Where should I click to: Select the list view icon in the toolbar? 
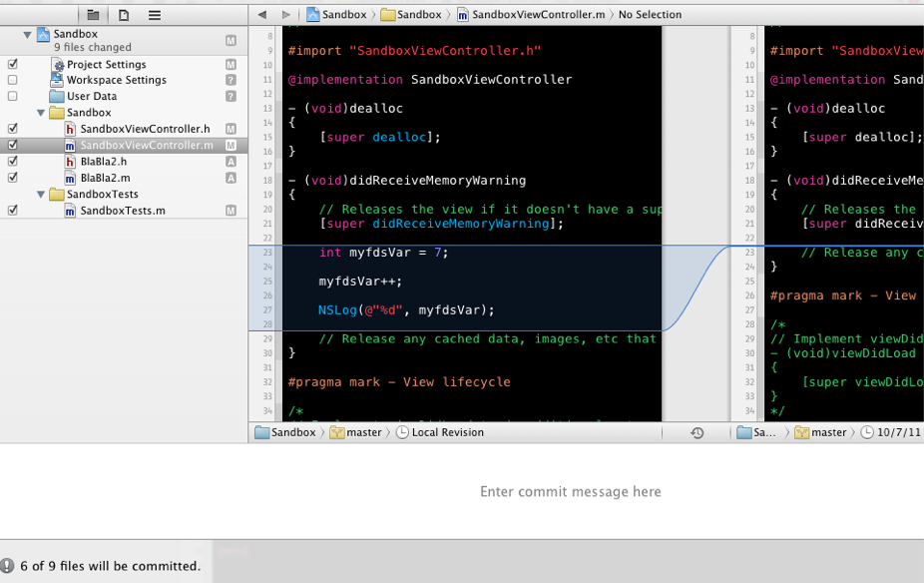pyautogui.click(x=157, y=14)
